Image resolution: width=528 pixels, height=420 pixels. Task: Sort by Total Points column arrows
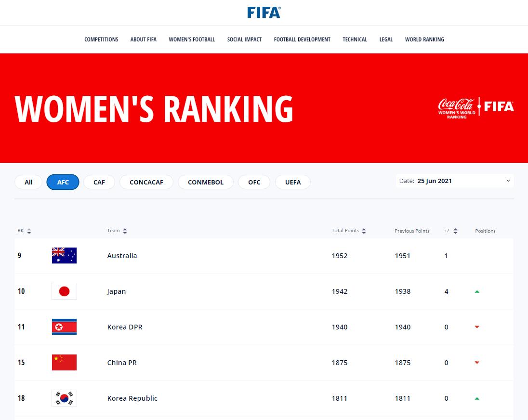[x=364, y=231]
